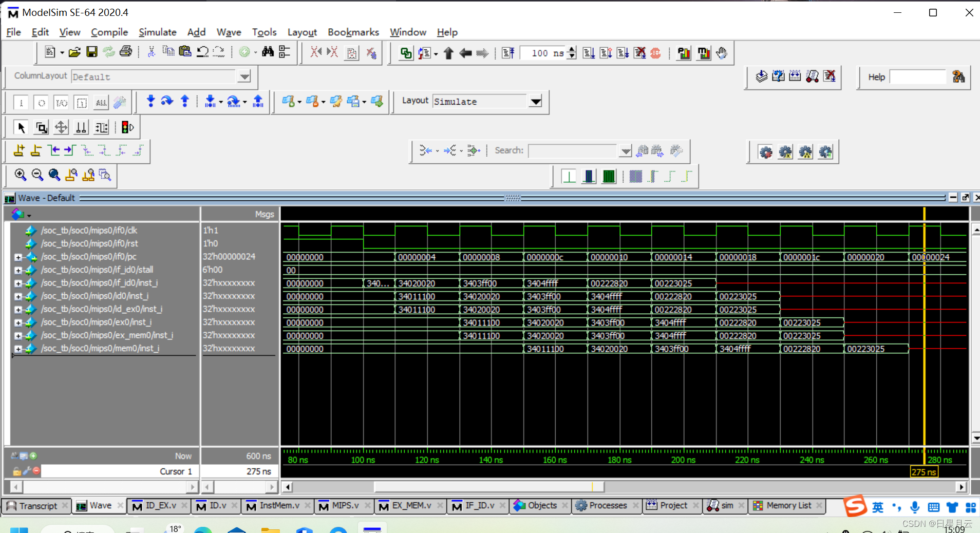Select the if0/rst signal row

[89, 243]
